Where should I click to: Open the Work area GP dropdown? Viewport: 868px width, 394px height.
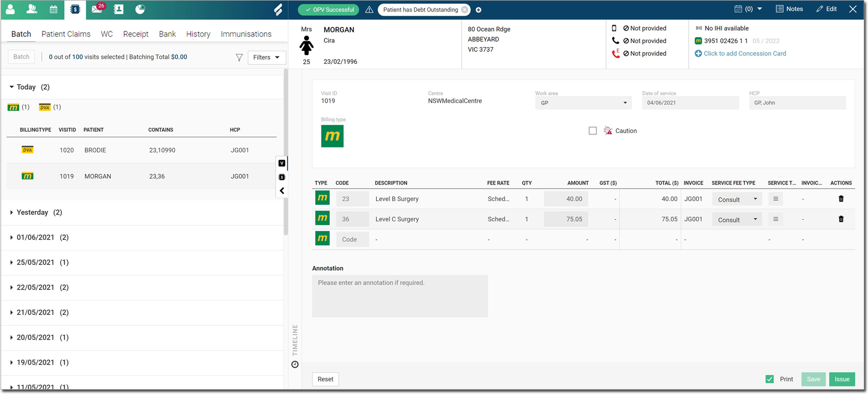583,103
